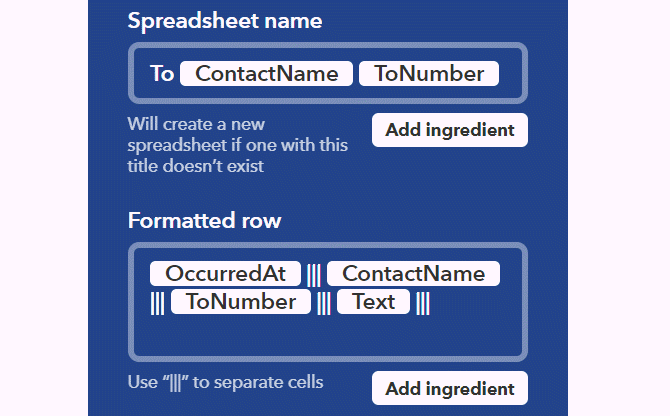Select the ToNumber ingredient in Formatted row

pyautogui.click(x=240, y=302)
